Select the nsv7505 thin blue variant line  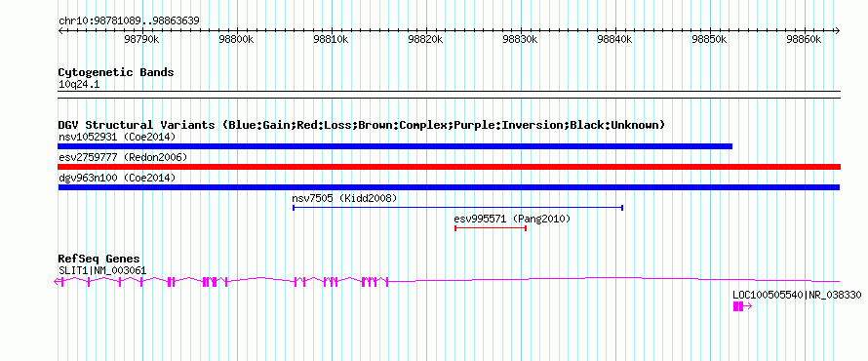457,208
